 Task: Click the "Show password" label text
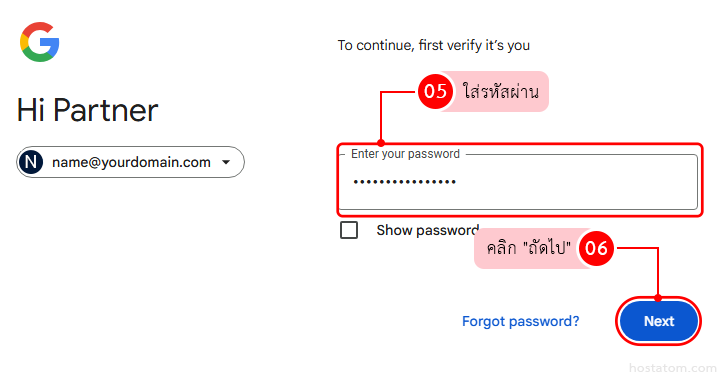[x=428, y=230]
